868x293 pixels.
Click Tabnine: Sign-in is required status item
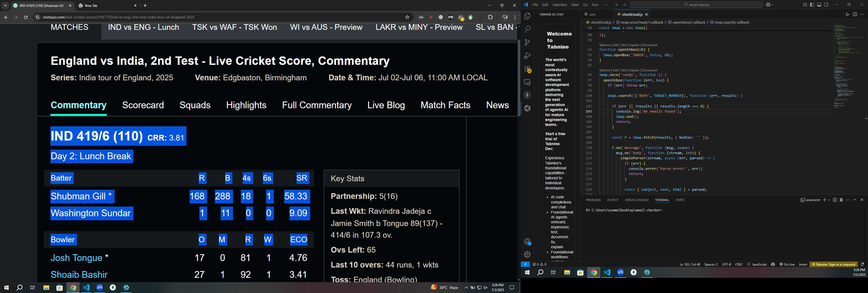833,264
